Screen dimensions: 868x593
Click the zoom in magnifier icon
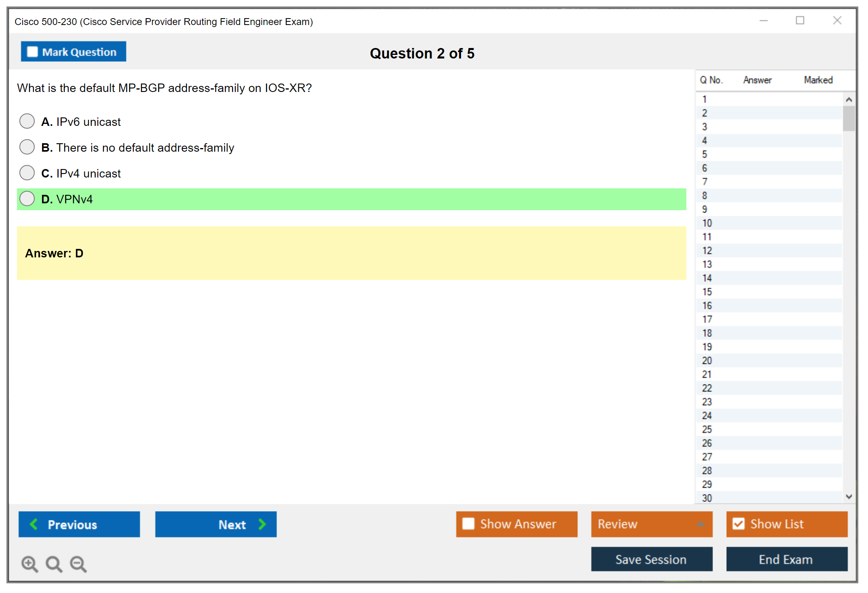29,564
